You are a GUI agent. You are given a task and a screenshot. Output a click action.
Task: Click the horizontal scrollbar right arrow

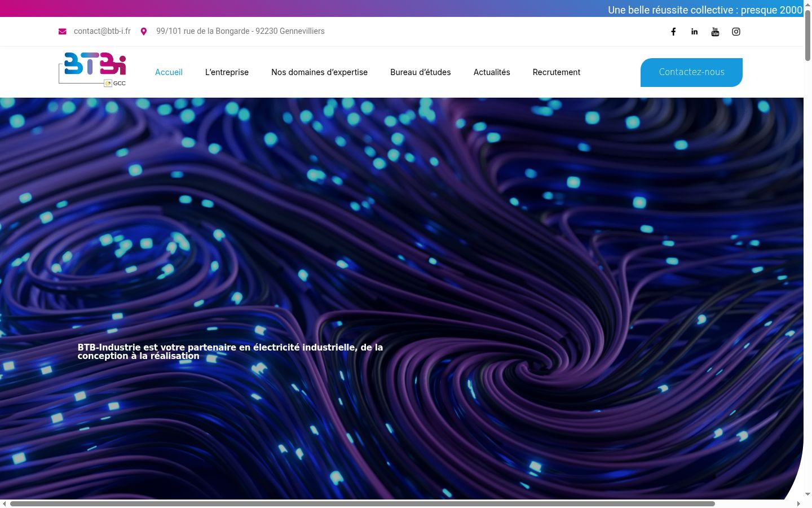[798, 503]
